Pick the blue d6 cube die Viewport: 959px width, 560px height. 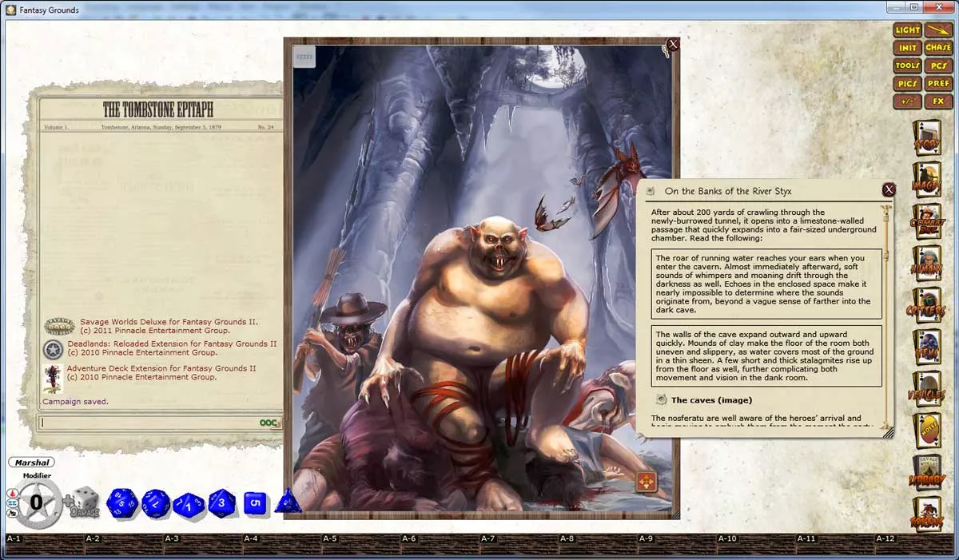point(254,502)
